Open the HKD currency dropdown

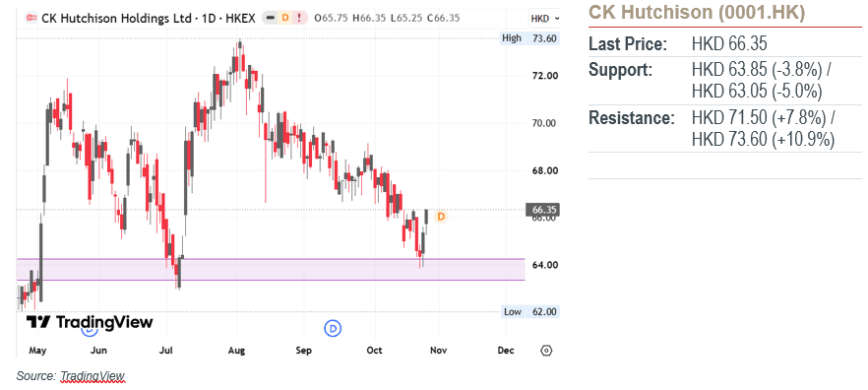[545, 19]
